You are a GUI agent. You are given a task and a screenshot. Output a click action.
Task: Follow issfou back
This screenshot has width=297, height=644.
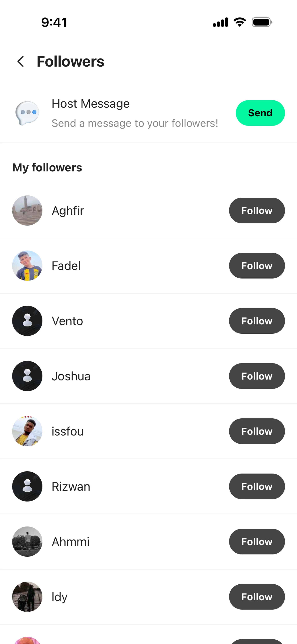pos(257,431)
